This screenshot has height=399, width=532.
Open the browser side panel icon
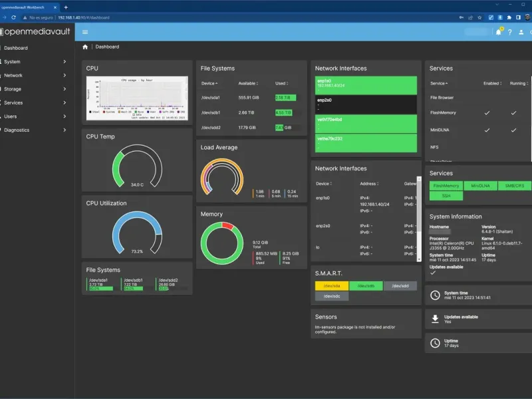[518, 17]
